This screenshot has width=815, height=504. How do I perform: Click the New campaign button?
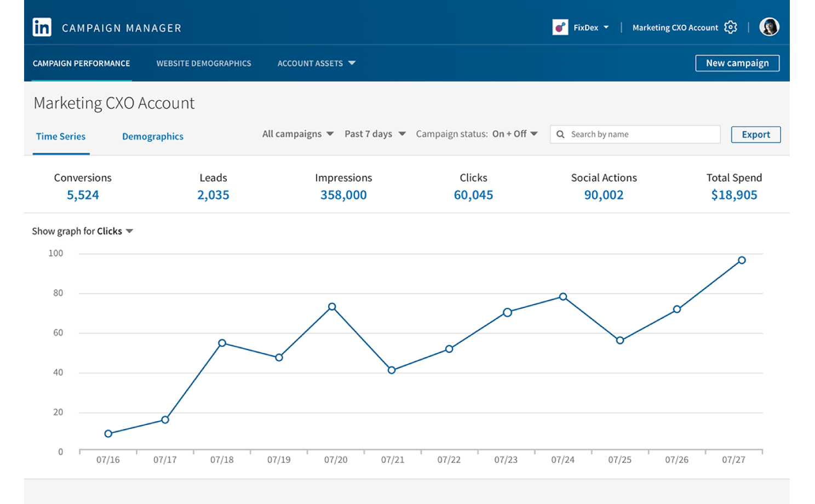(x=737, y=63)
